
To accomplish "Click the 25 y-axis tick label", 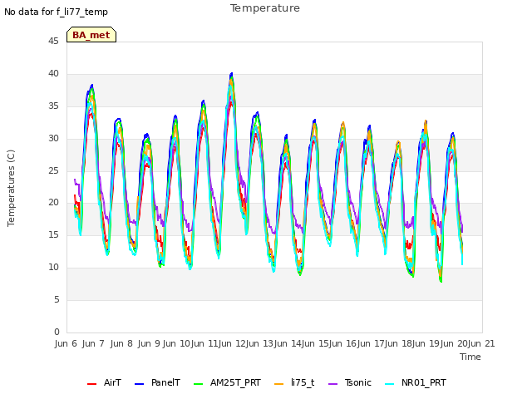I will click(53, 170).
